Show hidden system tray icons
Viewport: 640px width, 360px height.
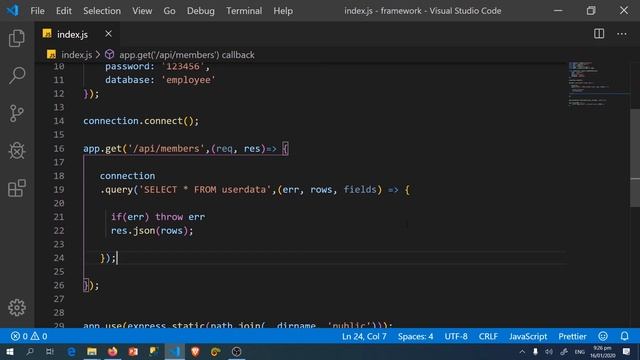tap(522, 351)
